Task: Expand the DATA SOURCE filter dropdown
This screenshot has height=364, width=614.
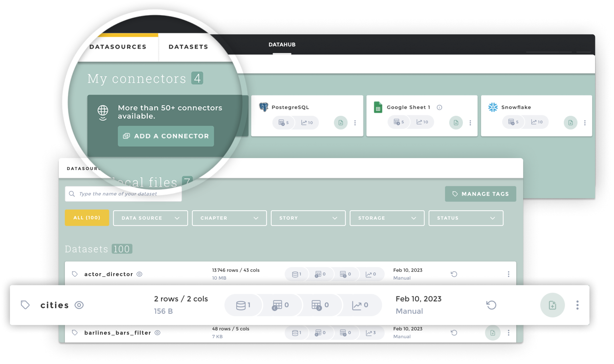Action: tap(150, 218)
